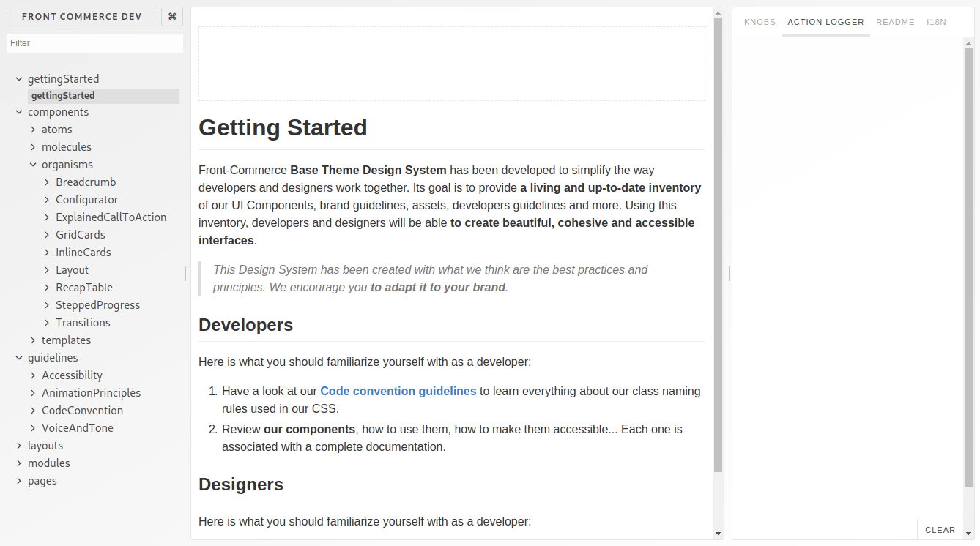Viewport: 980px width, 546px height.
Task: Select the highlighted gettingStarted story
Action: (103, 96)
